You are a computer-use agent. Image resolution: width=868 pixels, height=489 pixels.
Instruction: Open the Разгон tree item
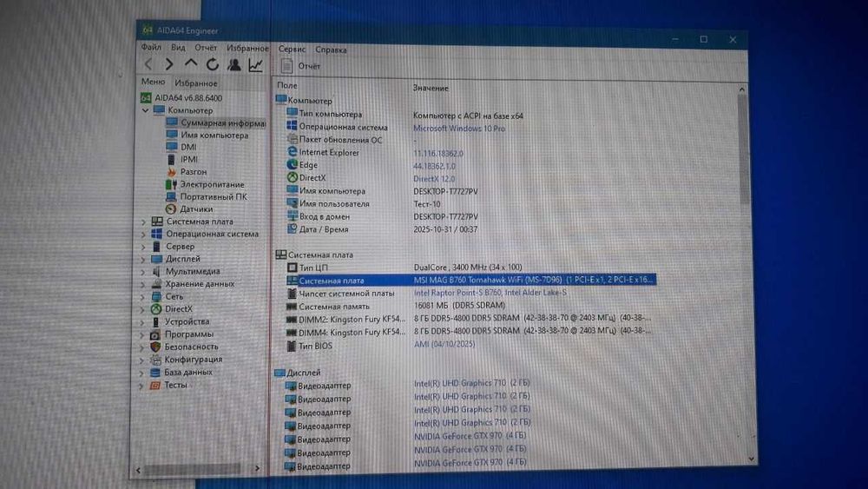(x=194, y=172)
